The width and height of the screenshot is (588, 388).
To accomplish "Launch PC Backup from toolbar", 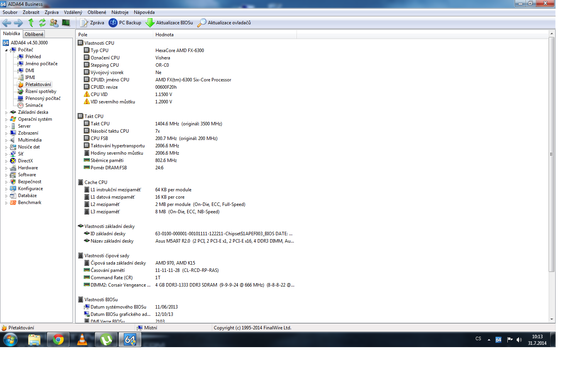I will 125,23.
